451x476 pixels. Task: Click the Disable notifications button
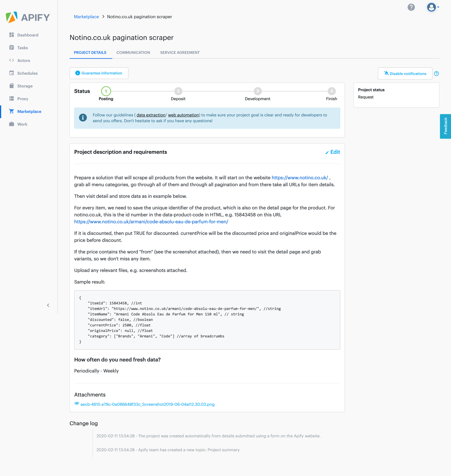(405, 73)
